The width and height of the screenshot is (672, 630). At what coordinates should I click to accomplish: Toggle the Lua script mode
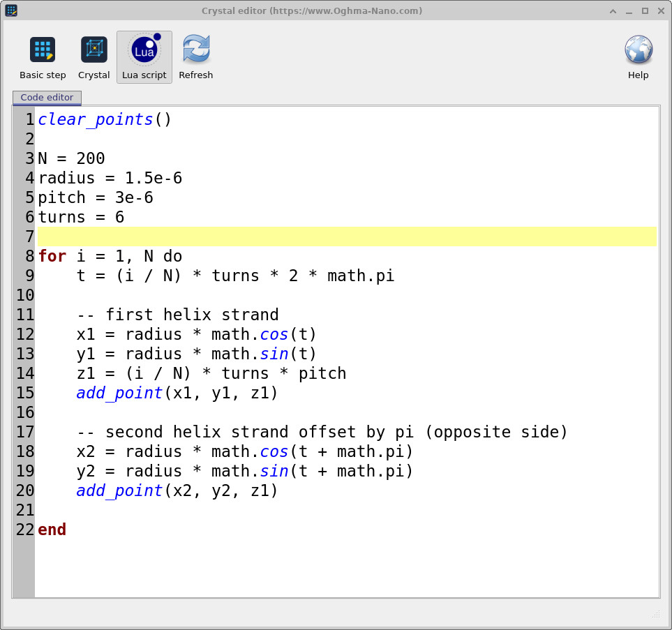tap(144, 57)
